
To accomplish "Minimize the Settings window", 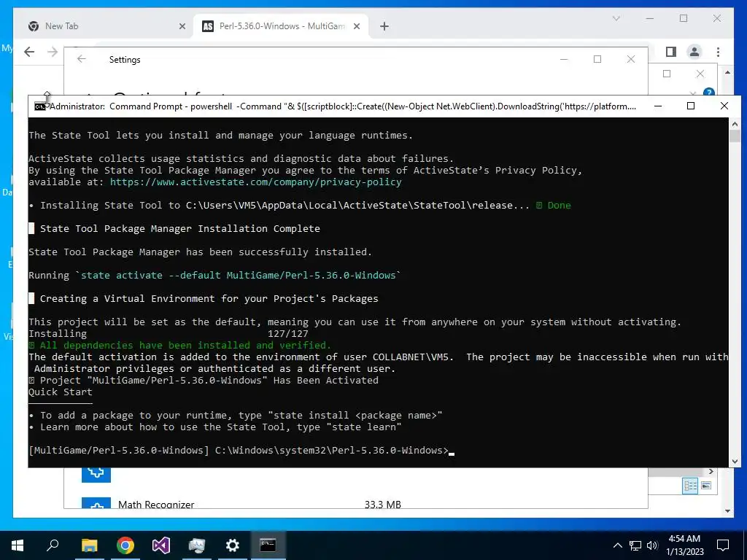I will click(x=564, y=59).
